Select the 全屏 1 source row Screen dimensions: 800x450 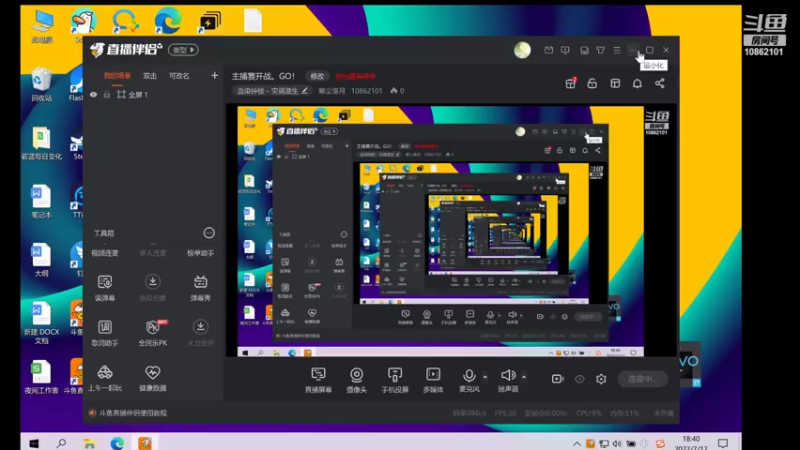[155, 95]
